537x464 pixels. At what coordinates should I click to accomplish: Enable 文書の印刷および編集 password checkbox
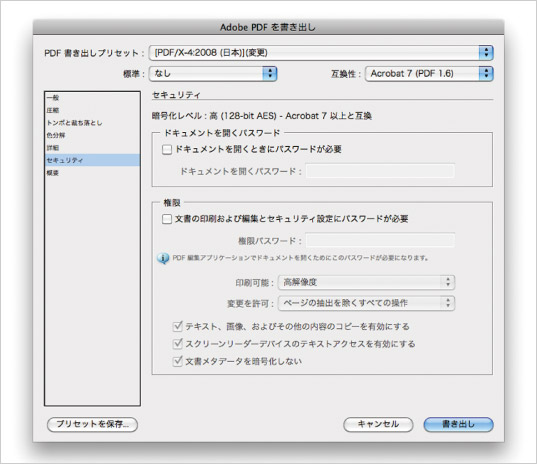click(167, 219)
